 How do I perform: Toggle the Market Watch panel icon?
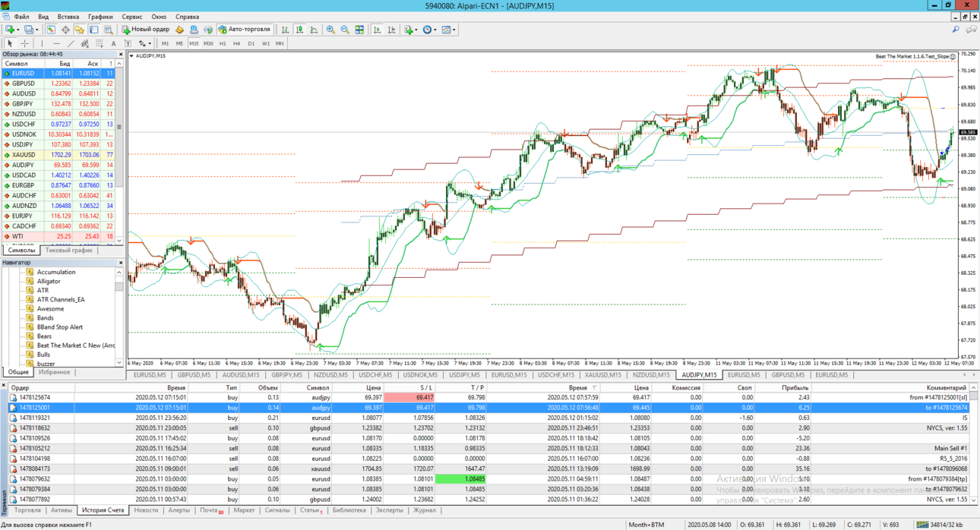tap(51, 30)
